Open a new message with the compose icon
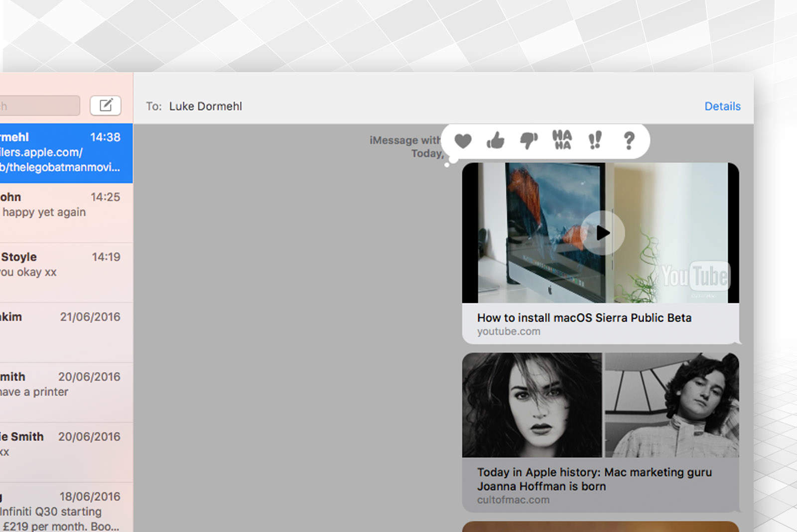797x532 pixels. (105, 106)
